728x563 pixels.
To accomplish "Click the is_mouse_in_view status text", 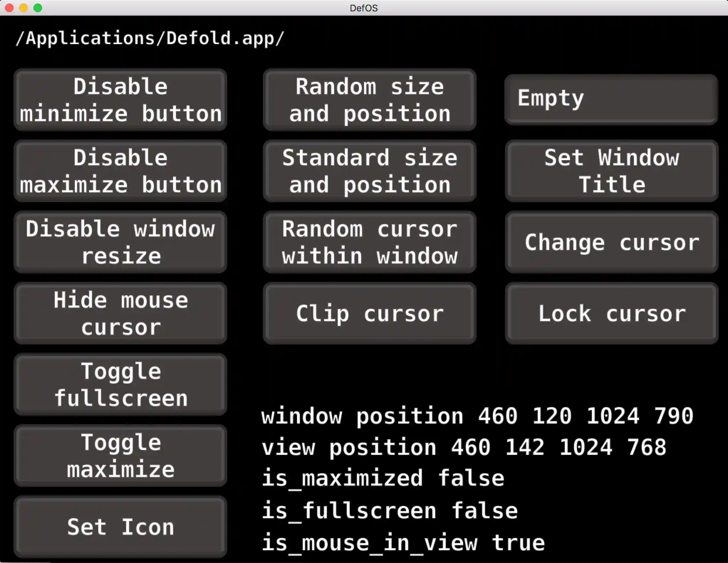I will click(402, 542).
